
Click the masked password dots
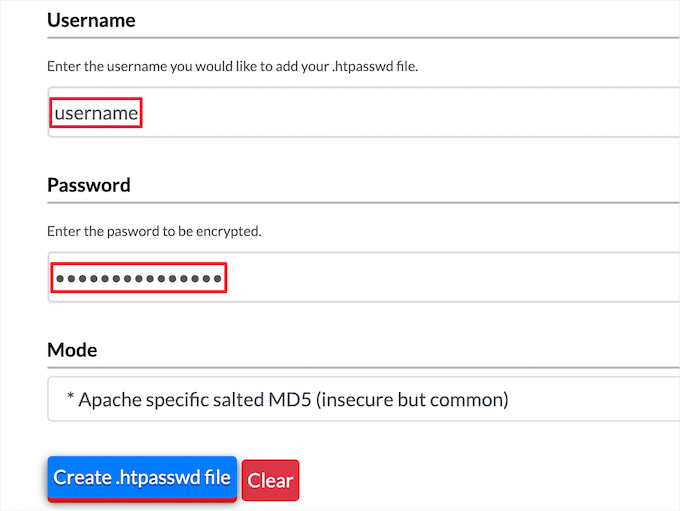pyautogui.click(x=139, y=278)
